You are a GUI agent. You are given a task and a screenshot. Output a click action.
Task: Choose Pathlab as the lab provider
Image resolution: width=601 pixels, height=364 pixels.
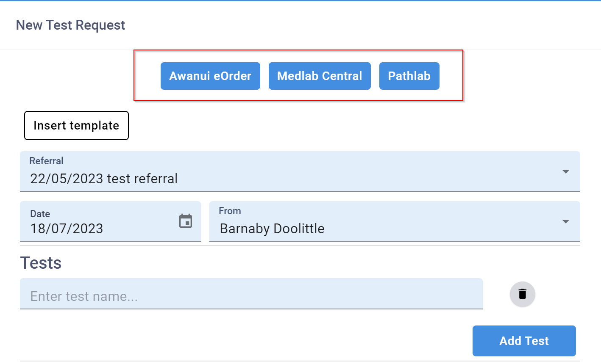pos(409,76)
